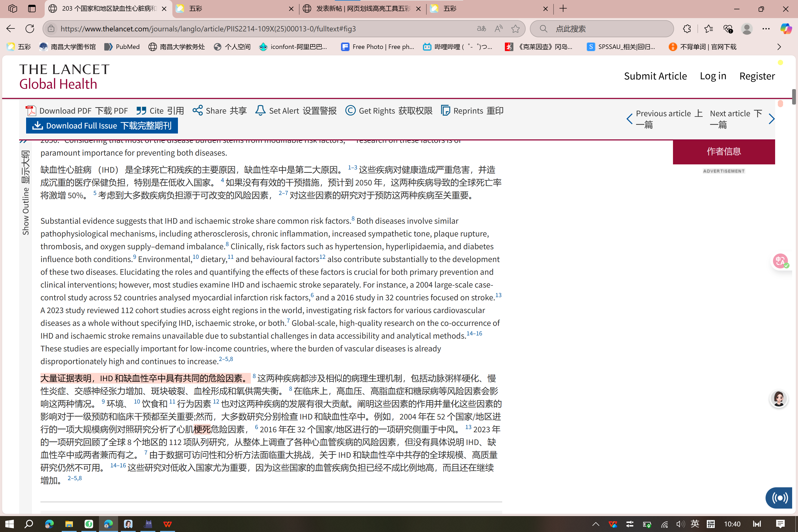Viewport: 798px width, 532px height.
Task: Open the PubMed bookmark
Action: [122, 47]
